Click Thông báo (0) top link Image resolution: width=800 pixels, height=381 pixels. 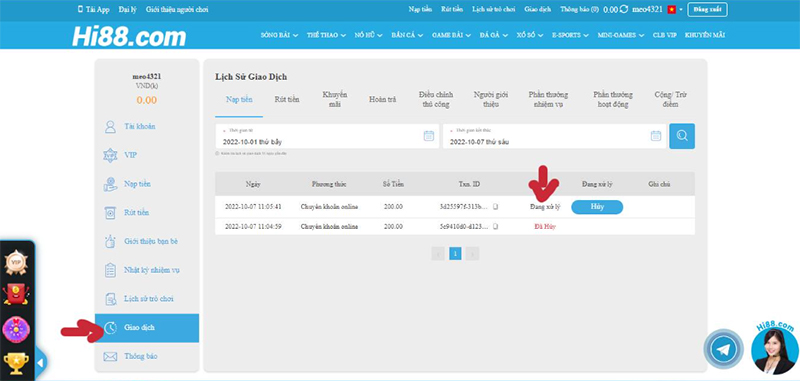click(579, 9)
